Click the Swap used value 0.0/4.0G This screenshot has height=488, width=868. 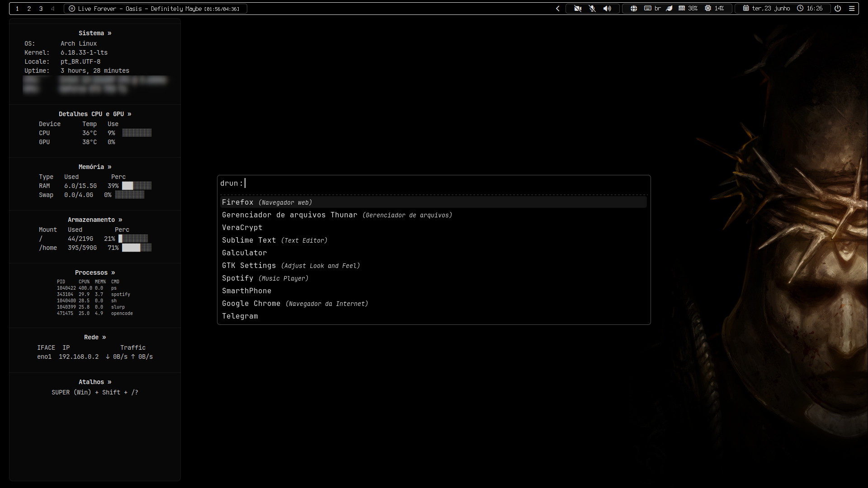pyautogui.click(x=79, y=195)
